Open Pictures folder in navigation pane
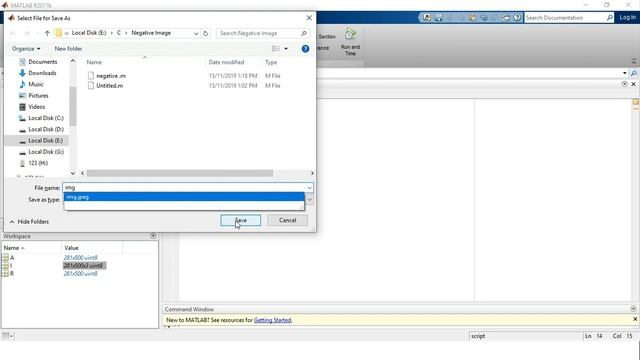This screenshot has height=360, width=640. coord(38,96)
